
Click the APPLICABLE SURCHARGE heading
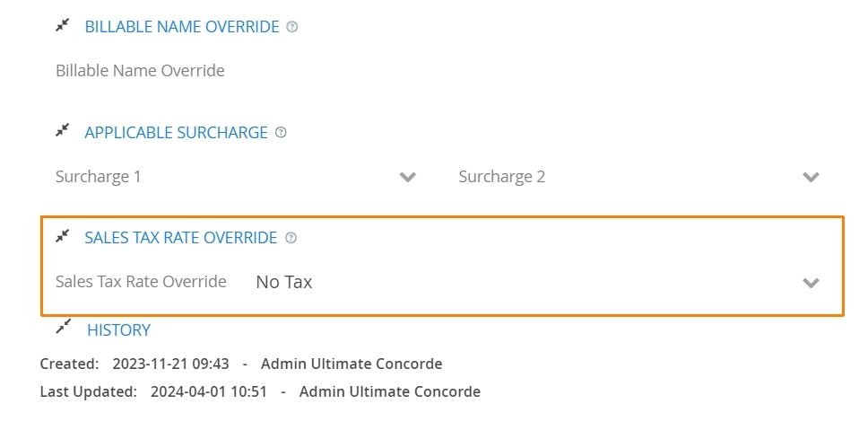coord(176,133)
